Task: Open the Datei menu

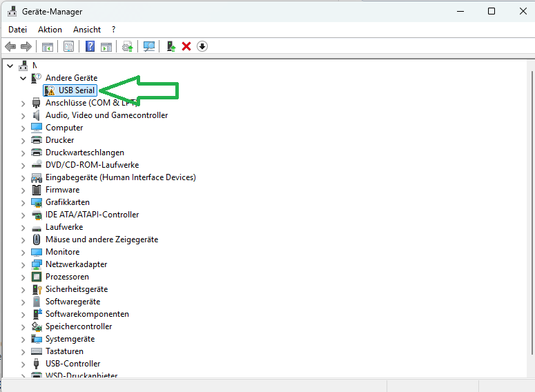Action: 17,30
